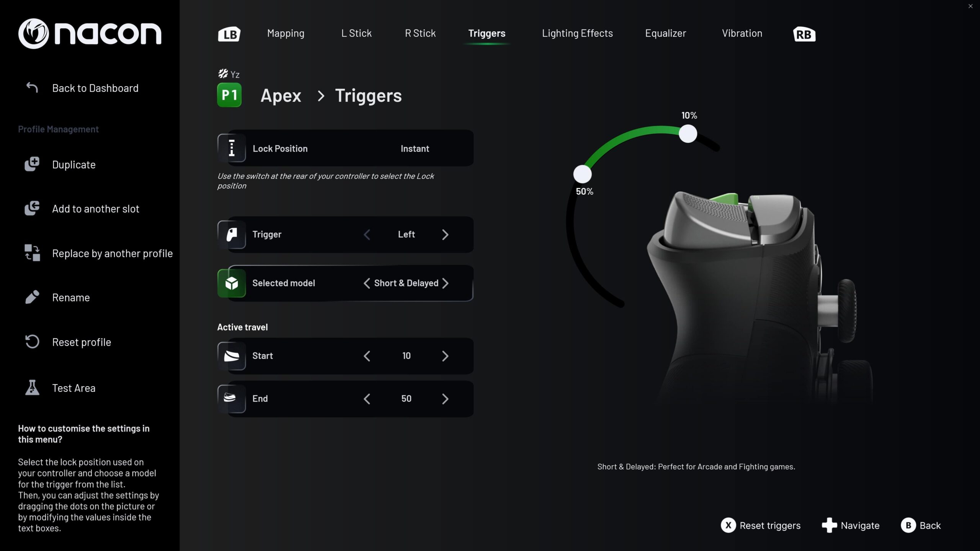Click the green P1 profile badge
The image size is (980, 551).
229,95
